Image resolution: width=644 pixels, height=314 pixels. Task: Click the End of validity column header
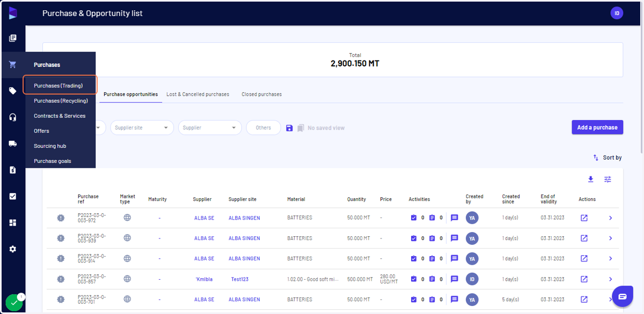point(548,199)
